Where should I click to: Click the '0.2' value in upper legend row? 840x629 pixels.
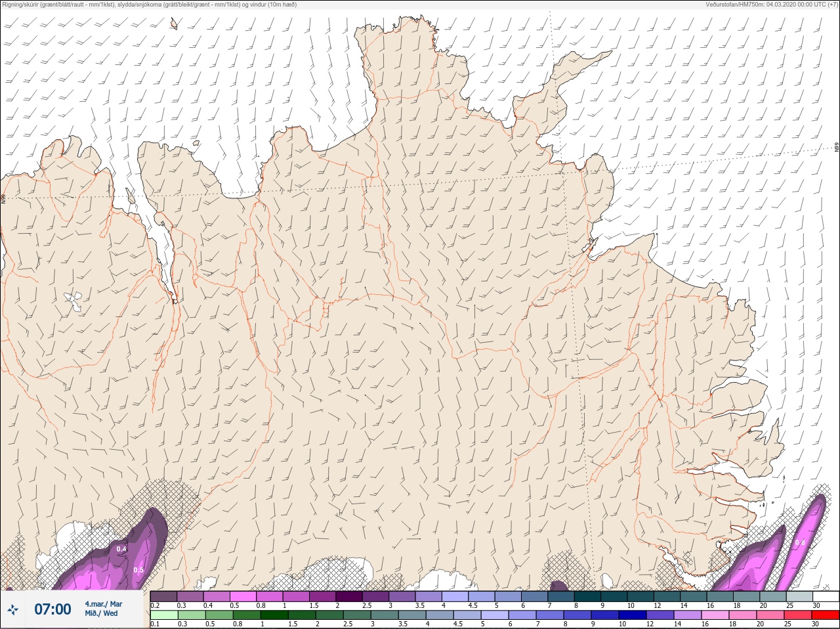[x=155, y=605]
